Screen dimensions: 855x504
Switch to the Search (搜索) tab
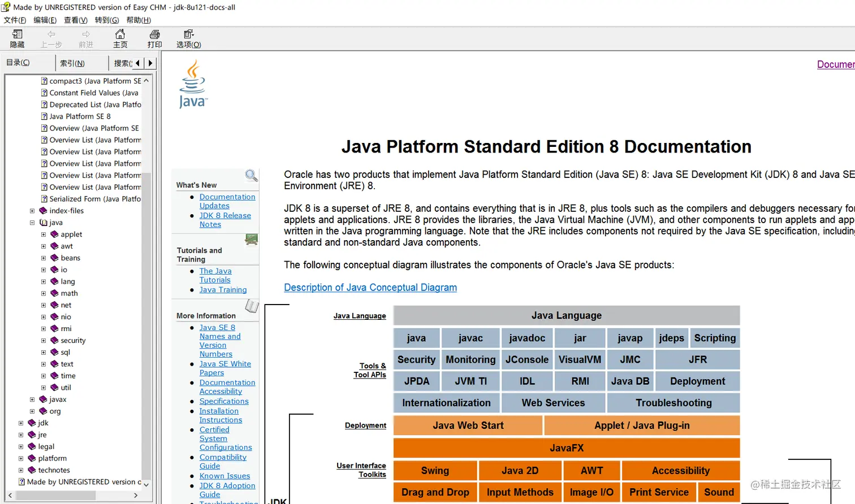tap(122, 63)
